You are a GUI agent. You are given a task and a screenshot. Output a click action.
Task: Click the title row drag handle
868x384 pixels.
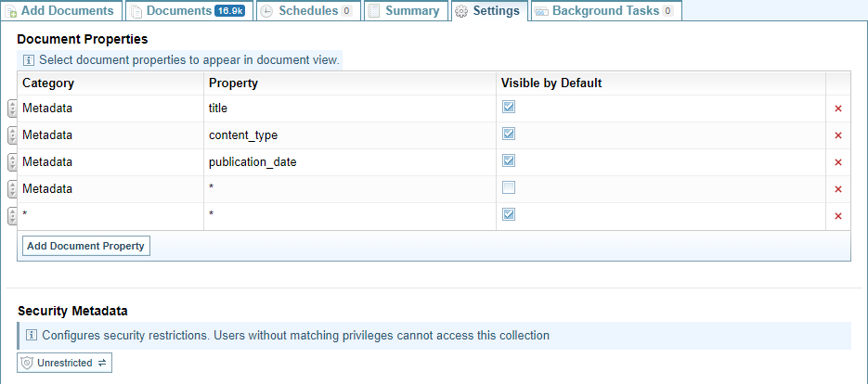click(x=11, y=109)
